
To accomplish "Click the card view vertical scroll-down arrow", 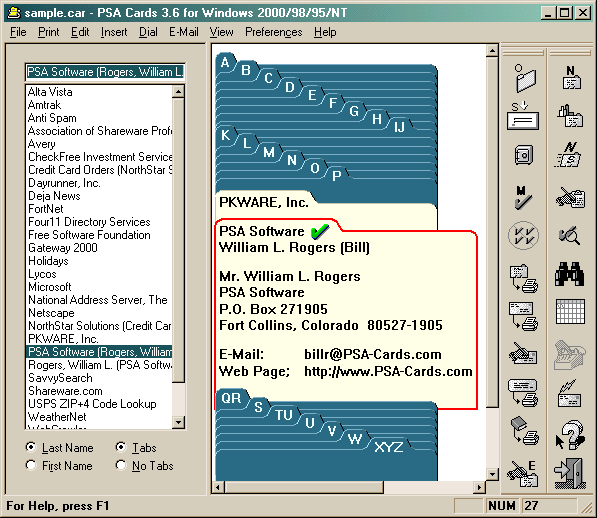I will [x=492, y=474].
